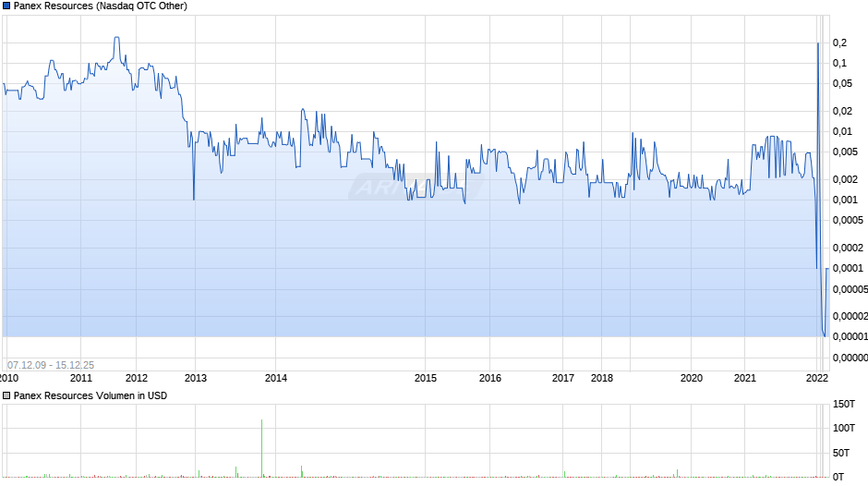Click the 50T volume axis label
Screen dimensions: 868x486
pos(841,453)
